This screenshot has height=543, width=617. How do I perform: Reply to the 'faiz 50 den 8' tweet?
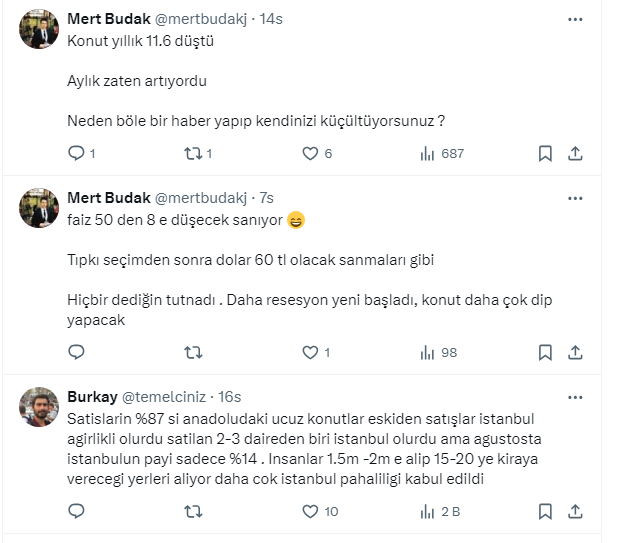77,352
